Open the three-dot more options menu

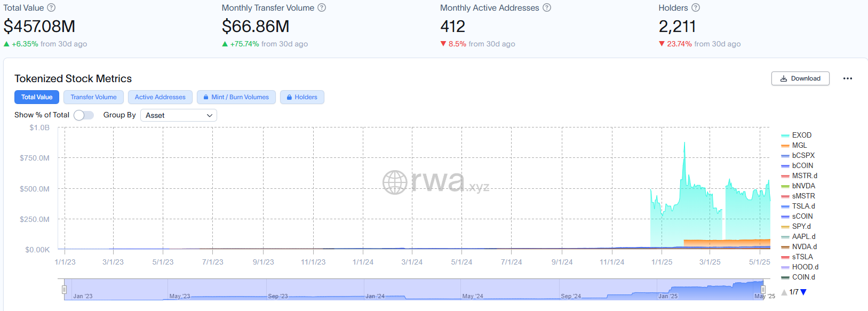[848, 78]
